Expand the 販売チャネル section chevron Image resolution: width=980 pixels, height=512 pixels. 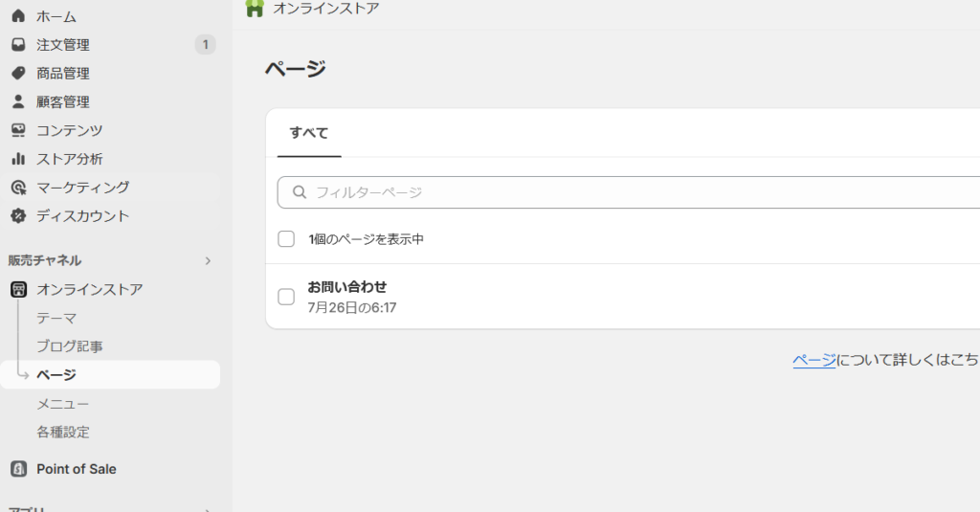coord(208,260)
